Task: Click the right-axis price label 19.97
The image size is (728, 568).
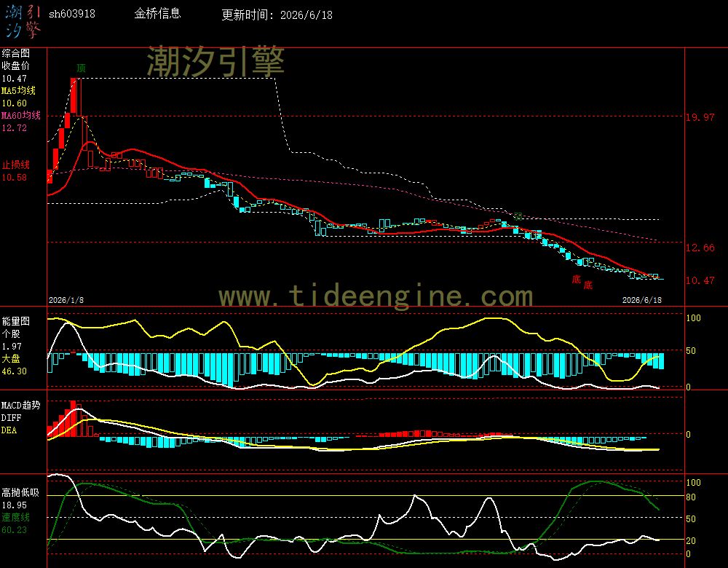Action: 700,117
